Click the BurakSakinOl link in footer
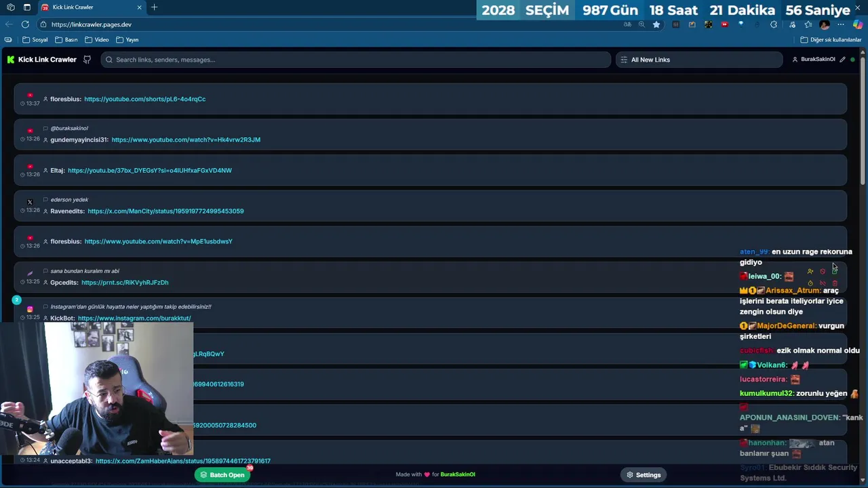Viewport: 868px width, 488px height. (458, 474)
